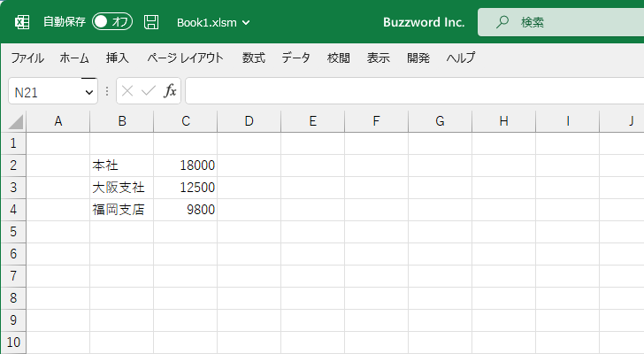
Task: Select column F header
Action: 377,121
